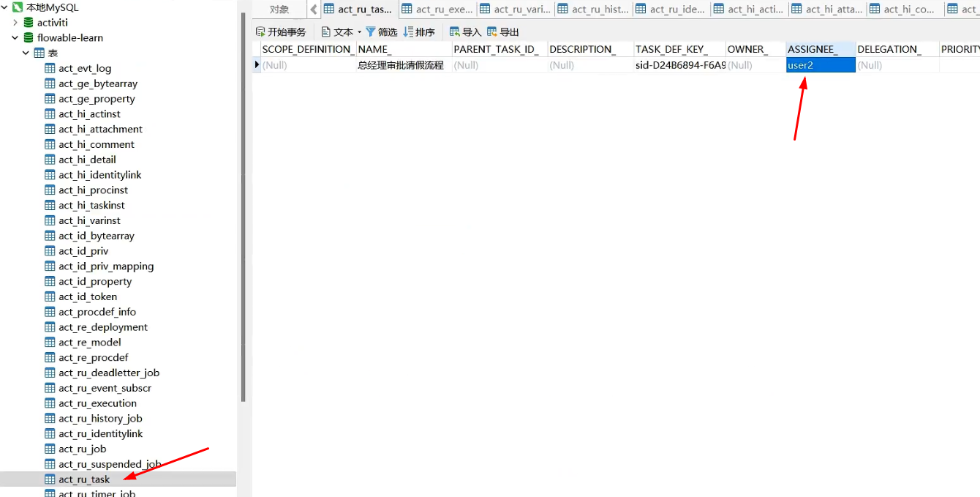Collapse the 表 tables node
The height and width of the screenshot is (497, 980).
pos(26,53)
